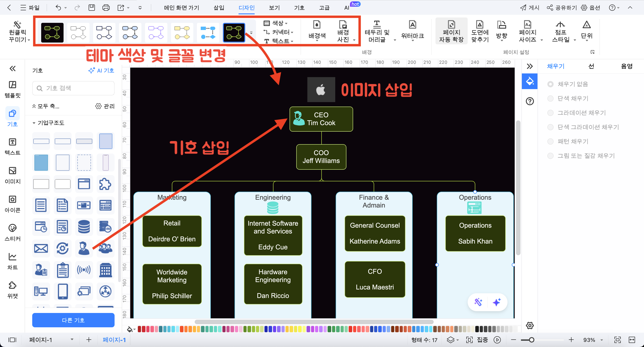The height and width of the screenshot is (347, 644).
Task: Open the 스티커 sidebar panel
Action: (13, 233)
